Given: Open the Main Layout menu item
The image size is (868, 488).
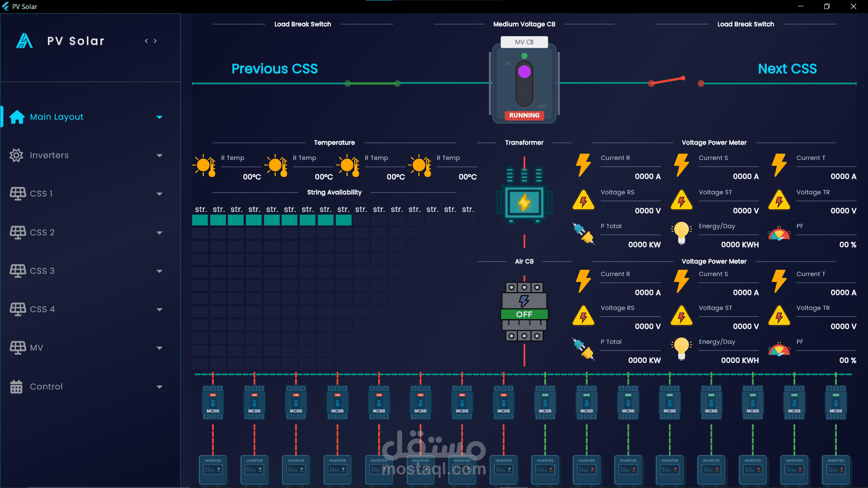Looking at the screenshot, I should point(57,117).
